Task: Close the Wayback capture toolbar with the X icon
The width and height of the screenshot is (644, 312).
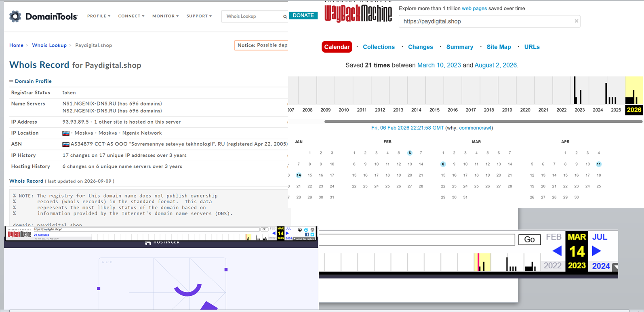Action: tap(312, 230)
